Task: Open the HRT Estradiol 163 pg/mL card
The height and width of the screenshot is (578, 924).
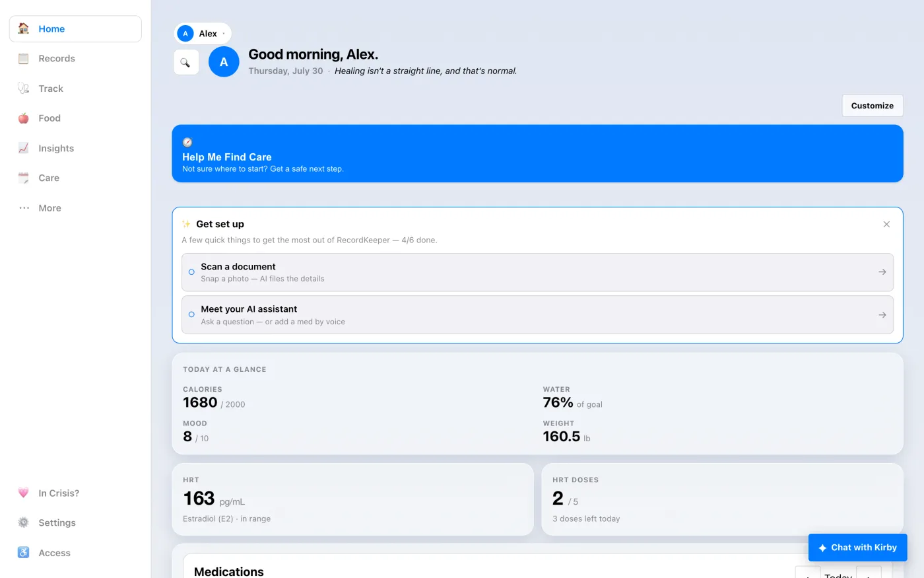Action: pos(352,499)
